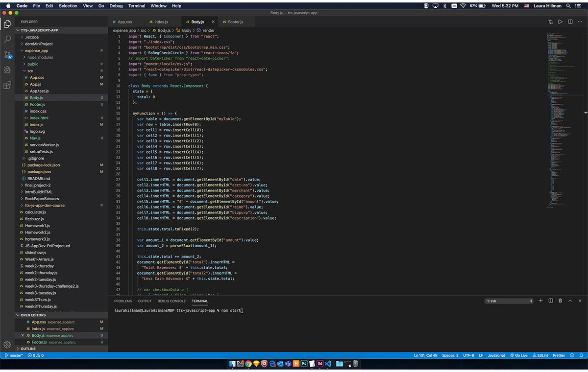
Task: Open Source Control view with 17 badge
Action: [7, 54]
